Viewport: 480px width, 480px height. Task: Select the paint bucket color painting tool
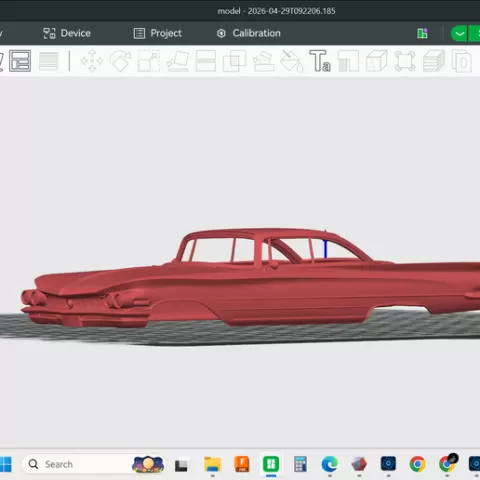[291, 61]
